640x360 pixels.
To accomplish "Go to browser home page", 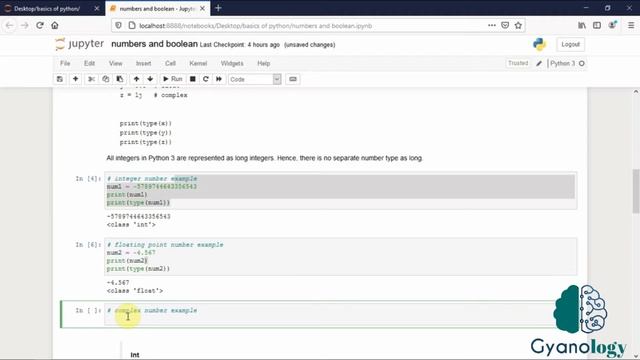I will [x=55, y=25].
